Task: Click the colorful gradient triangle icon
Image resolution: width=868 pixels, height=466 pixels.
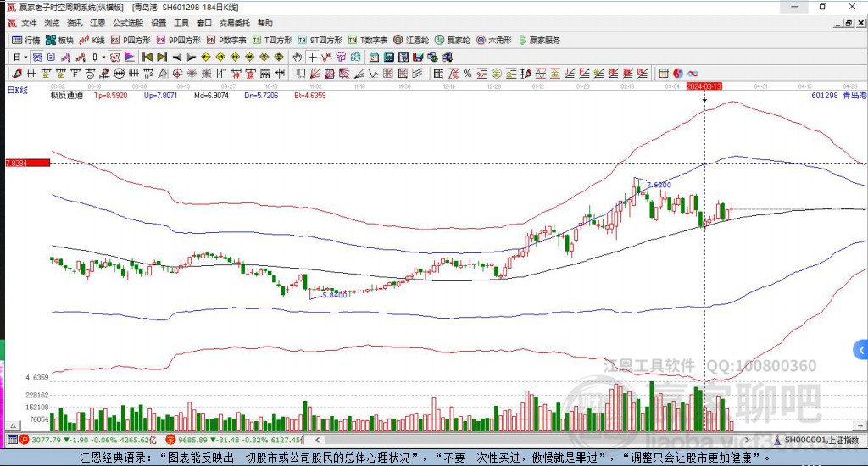Action: (129, 57)
